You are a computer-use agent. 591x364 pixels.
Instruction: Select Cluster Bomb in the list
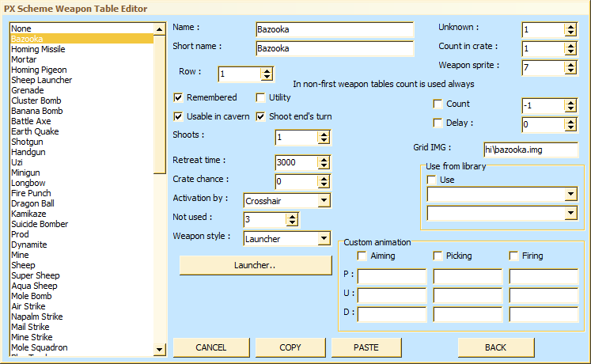pyautogui.click(x=81, y=100)
